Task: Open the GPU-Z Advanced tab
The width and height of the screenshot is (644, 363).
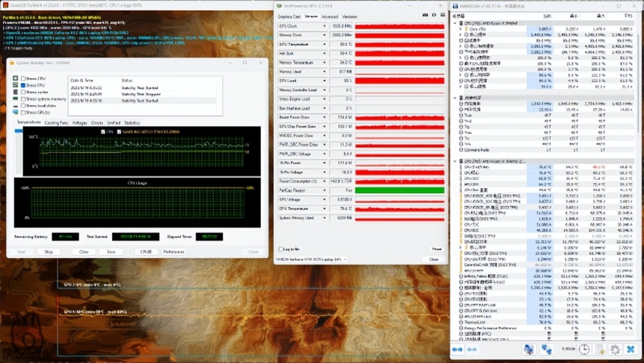Action: (x=329, y=17)
